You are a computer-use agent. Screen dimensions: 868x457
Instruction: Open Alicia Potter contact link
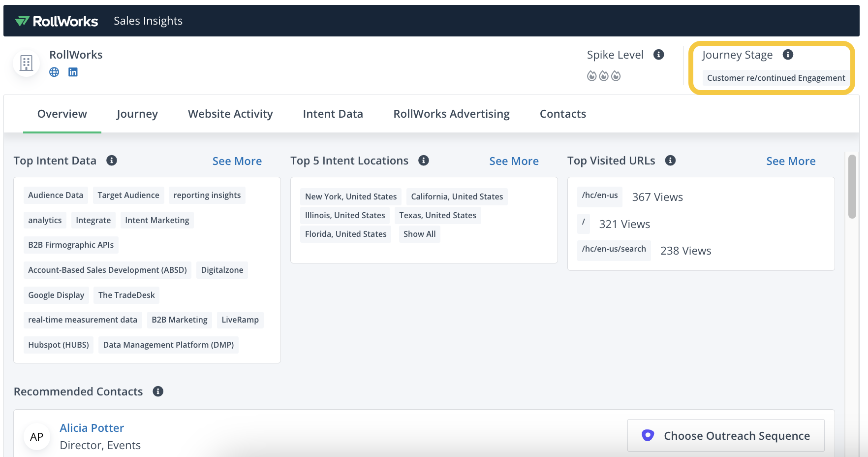tap(92, 428)
